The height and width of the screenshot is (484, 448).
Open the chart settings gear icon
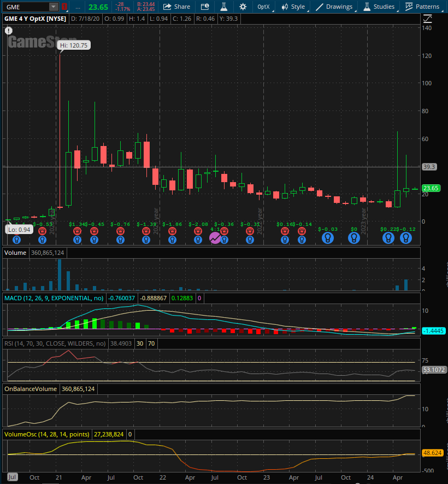[244, 7]
